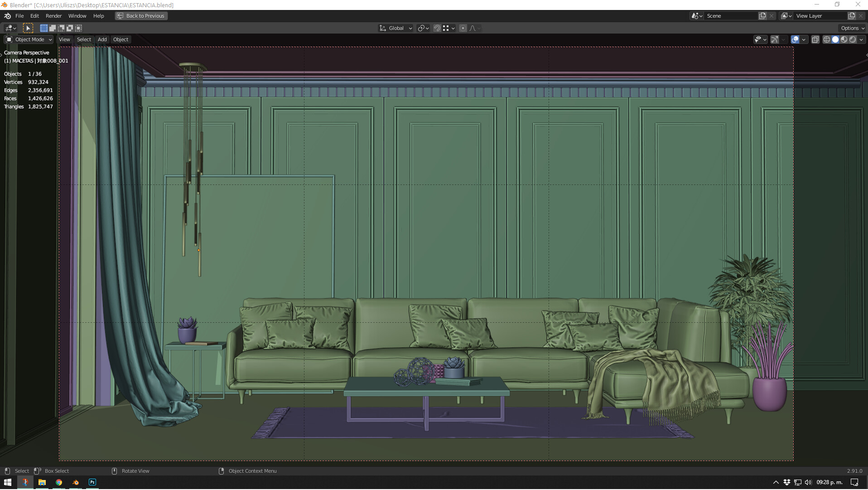
Task: Open proportional editing falloff curve
Action: [x=474, y=28]
